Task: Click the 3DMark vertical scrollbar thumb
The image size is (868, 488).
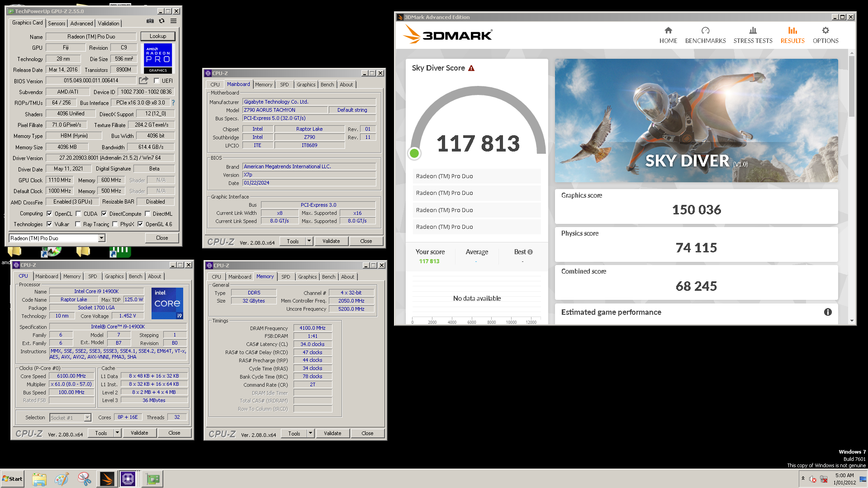Action: (852, 86)
